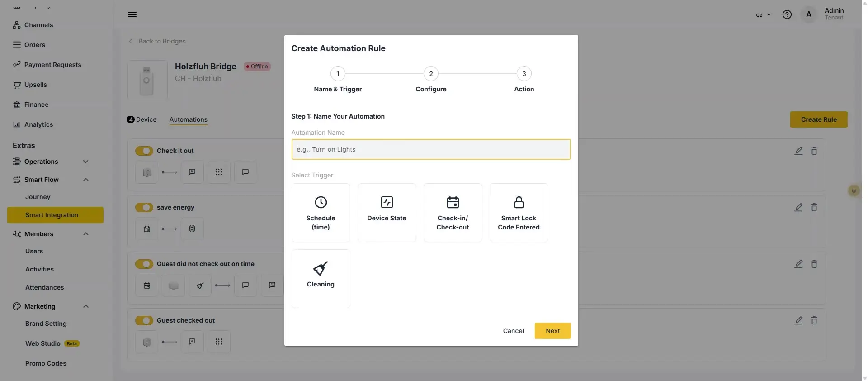The image size is (868, 381).
Task: Open the Admin avatar icon
Action: [x=809, y=14]
